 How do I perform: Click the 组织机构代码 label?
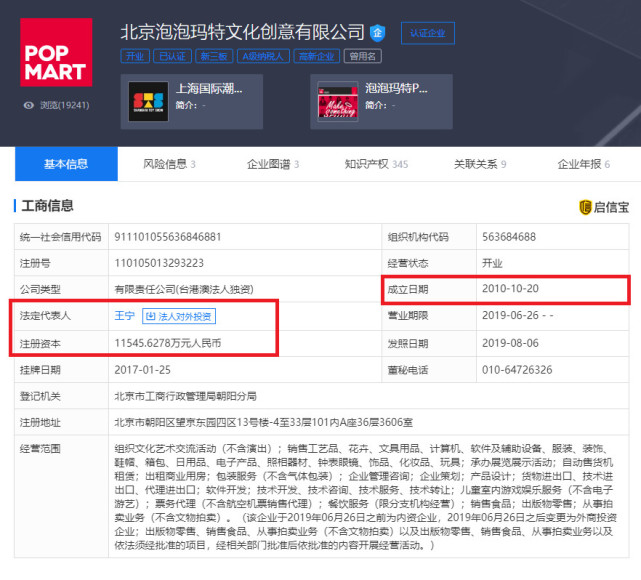pyautogui.click(x=418, y=237)
